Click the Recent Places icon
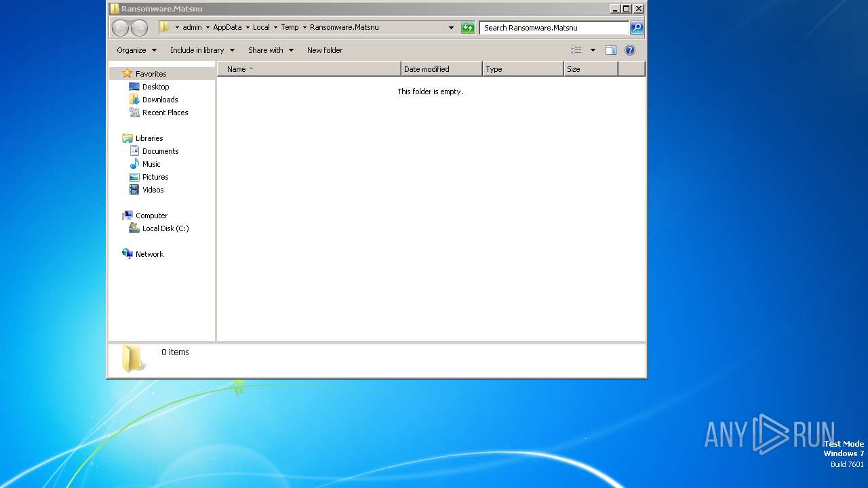This screenshot has height=488, width=868. pos(134,113)
